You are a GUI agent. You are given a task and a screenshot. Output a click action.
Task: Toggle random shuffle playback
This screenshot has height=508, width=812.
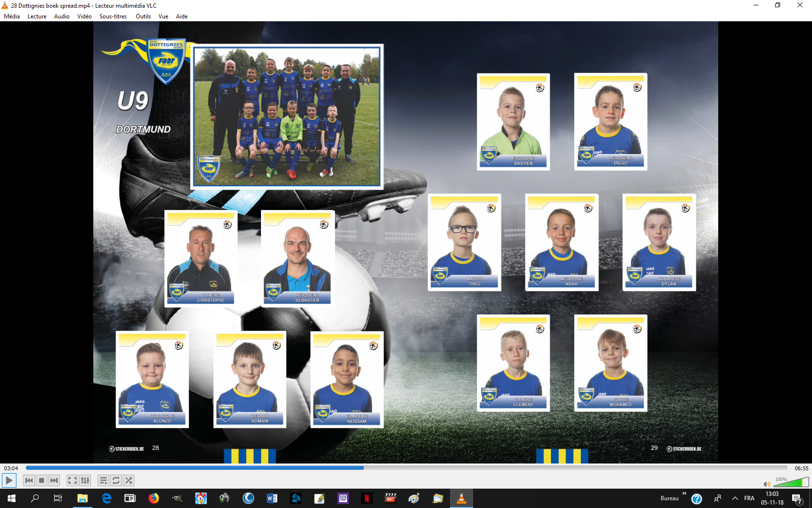(129, 480)
